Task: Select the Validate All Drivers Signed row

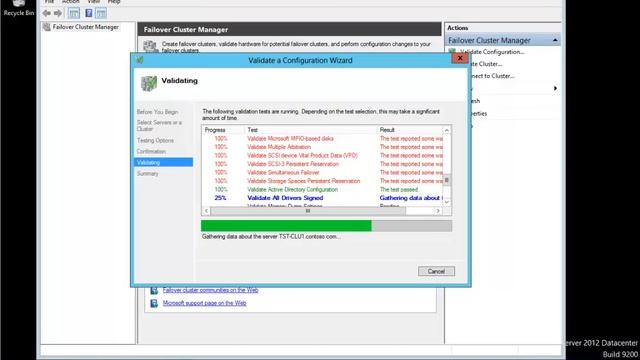Action: pos(322,198)
